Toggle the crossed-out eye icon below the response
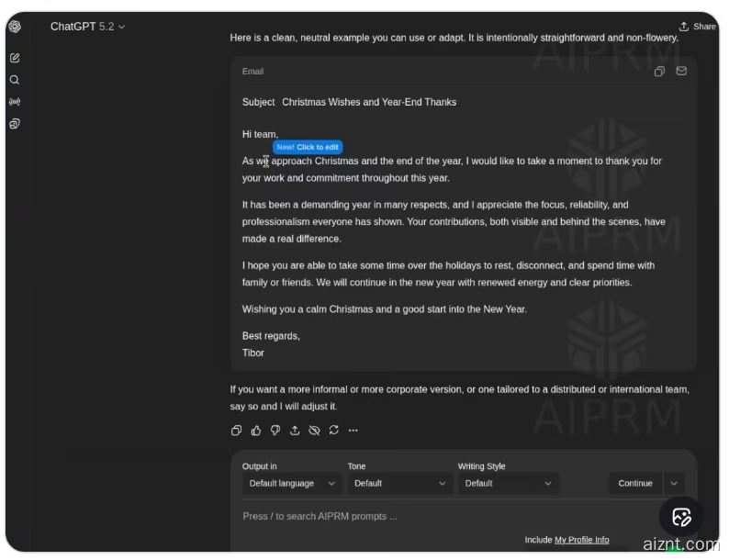This screenshot has width=729, height=560. tap(314, 431)
